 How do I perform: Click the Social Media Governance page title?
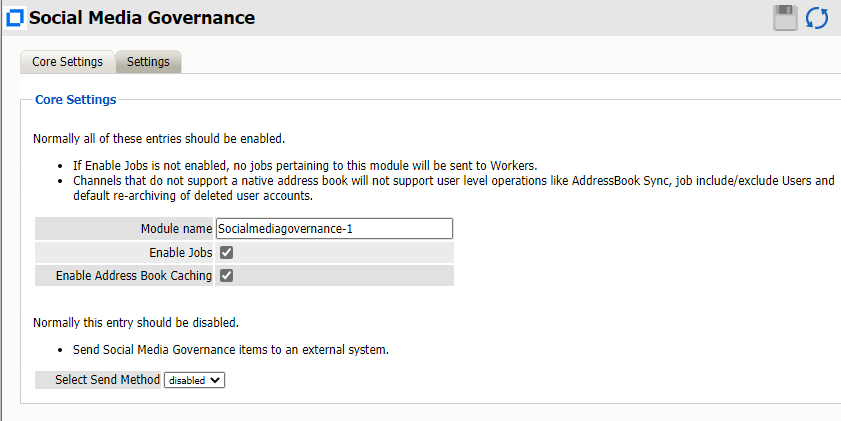(x=142, y=18)
